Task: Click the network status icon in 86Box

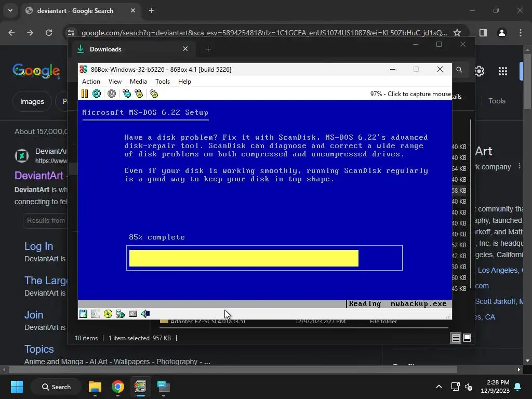Action: pos(121,314)
